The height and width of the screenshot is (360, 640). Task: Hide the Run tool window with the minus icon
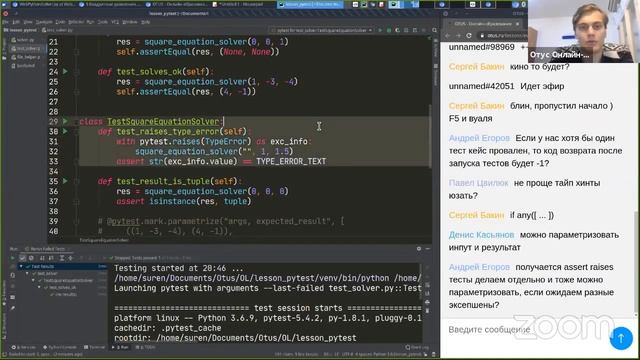pyautogui.click(x=427, y=248)
